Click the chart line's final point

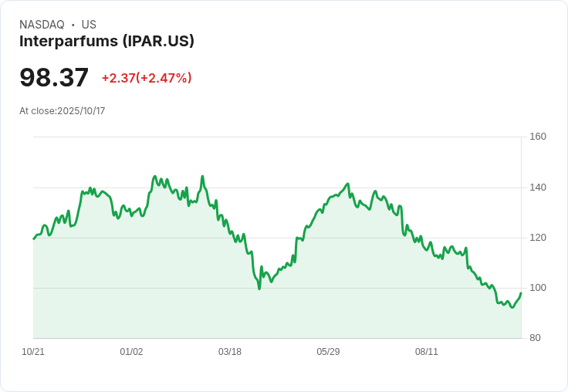[x=521, y=292]
